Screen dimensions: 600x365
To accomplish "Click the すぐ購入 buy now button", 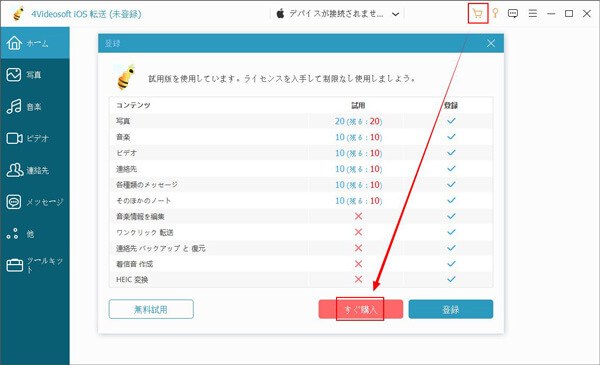I will (360, 309).
